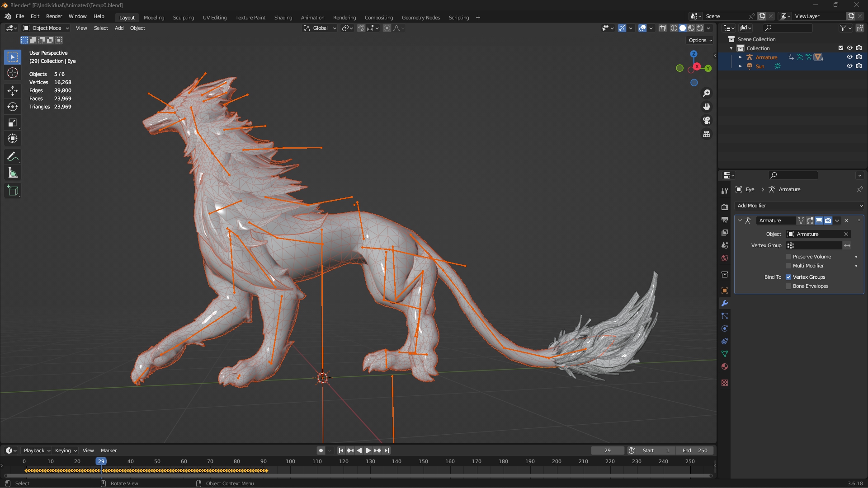
Task: Open Modifier properties wrench tab
Action: pyautogui.click(x=725, y=303)
